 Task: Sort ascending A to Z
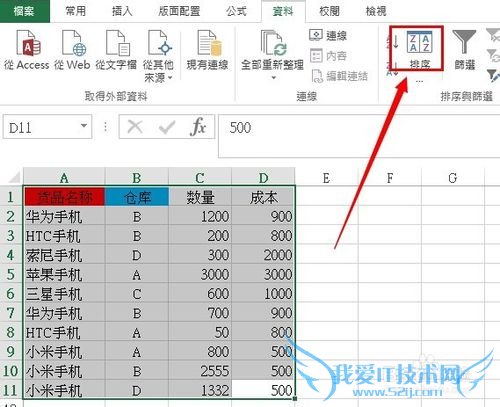click(393, 41)
